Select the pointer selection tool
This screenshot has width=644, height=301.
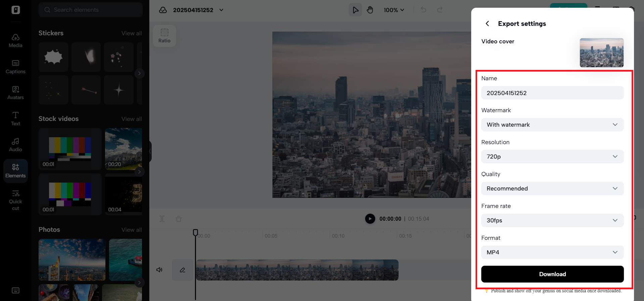click(355, 10)
